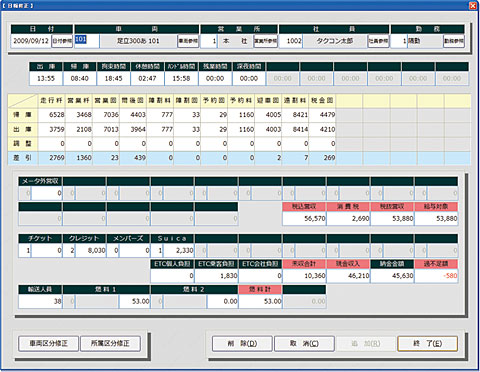480x372 pixels.
Task: Edit the ハンドル時間 field 15:58
Action: 181,79
